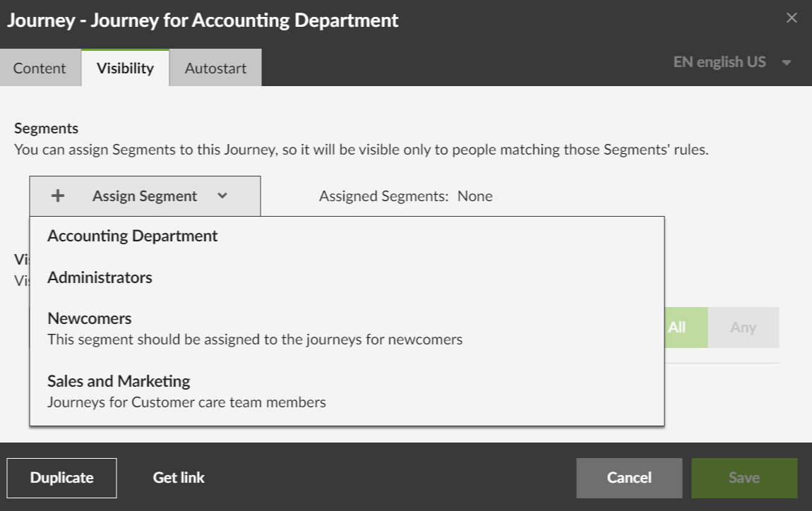812x511 pixels.
Task: Click the Get link option
Action: point(179,478)
